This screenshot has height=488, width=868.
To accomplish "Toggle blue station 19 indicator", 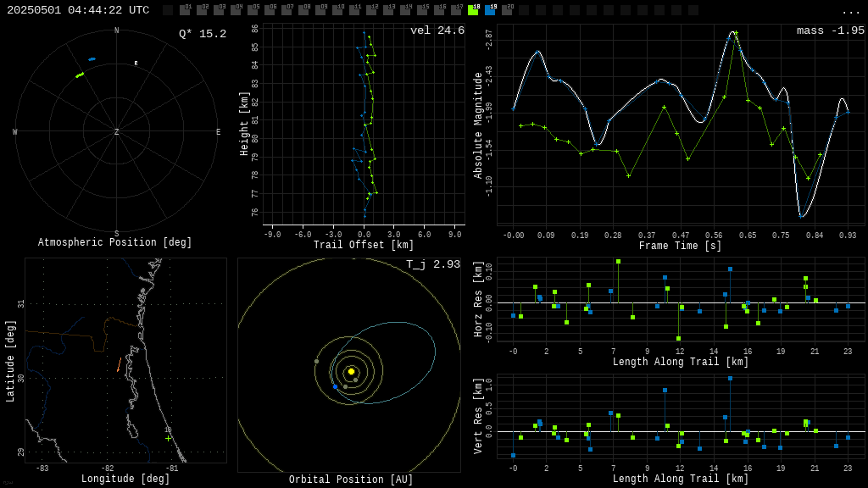I will [x=490, y=10].
